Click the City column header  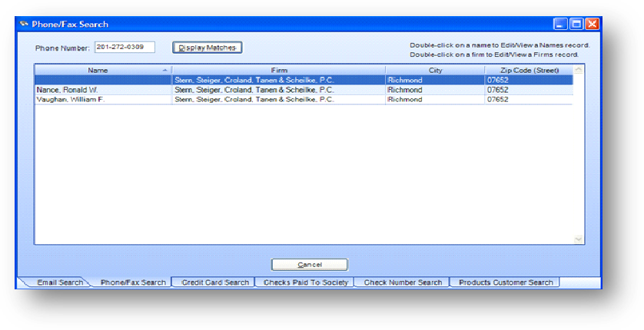[435, 71]
